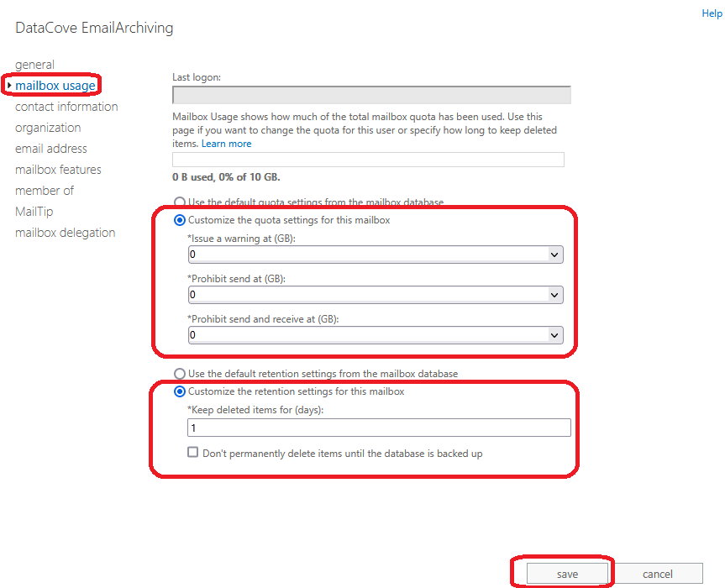The height and width of the screenshot is (588, 725).
Task: Open the MailTip section
Action: point(34,212)
